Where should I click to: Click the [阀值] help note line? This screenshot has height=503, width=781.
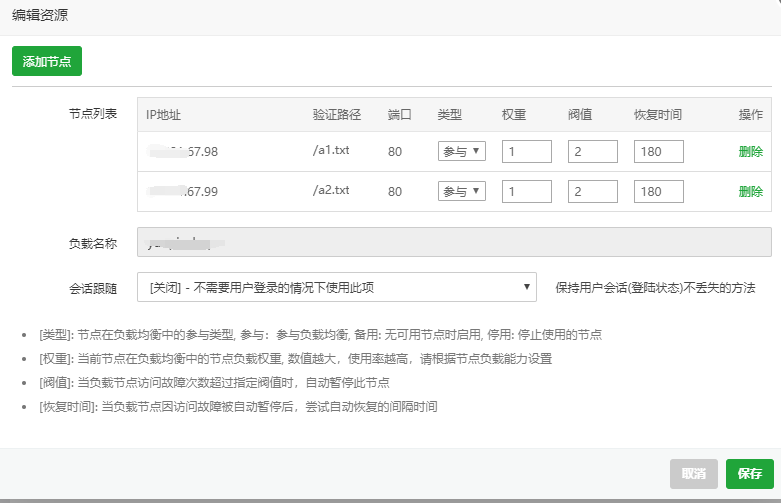pos(214,382)
